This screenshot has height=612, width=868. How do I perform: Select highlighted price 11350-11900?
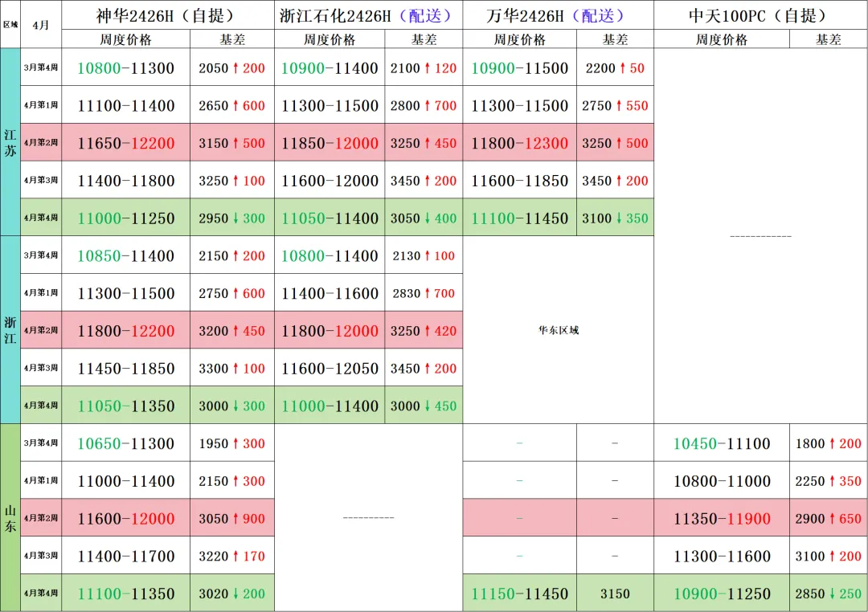point(721,518)
